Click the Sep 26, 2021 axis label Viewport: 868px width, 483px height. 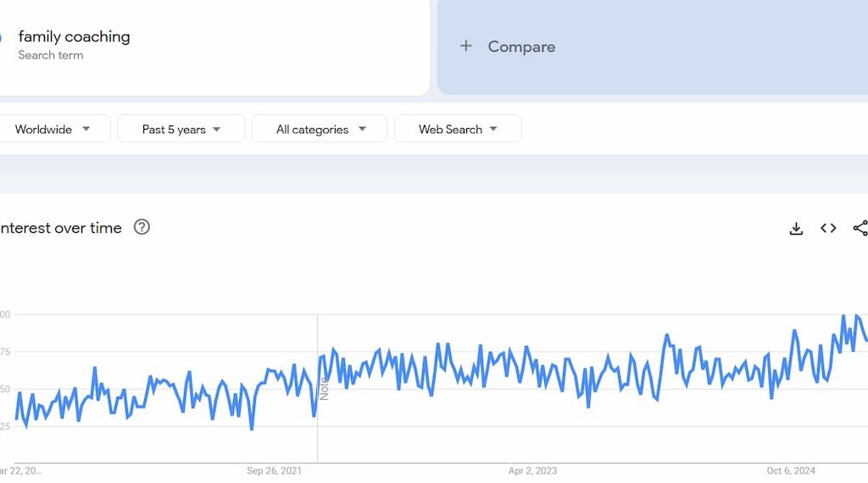(274, 470)
